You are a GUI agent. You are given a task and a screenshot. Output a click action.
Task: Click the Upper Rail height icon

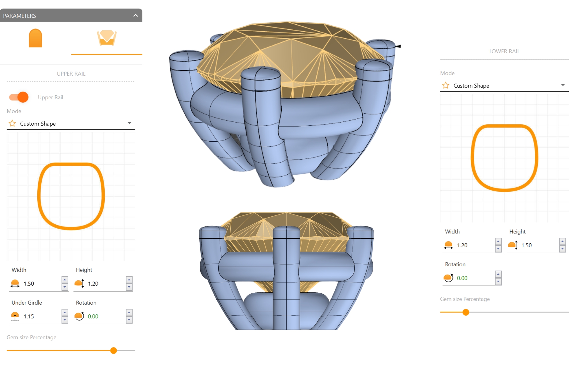(79, 283)
